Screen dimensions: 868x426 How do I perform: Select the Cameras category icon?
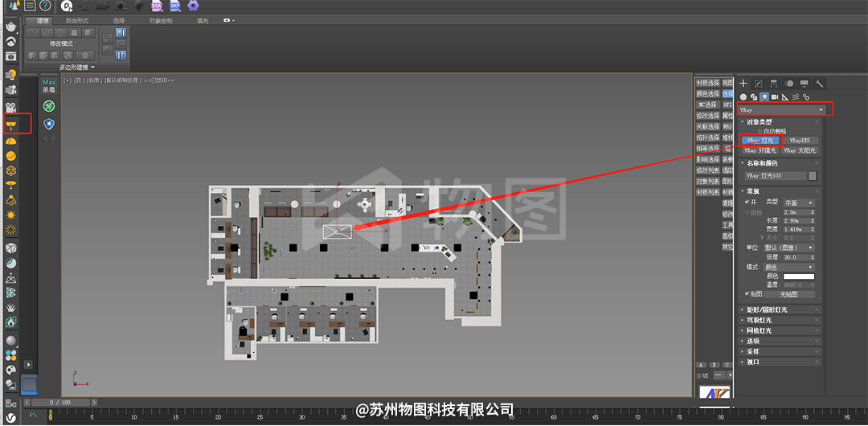(x=775, y=96)
